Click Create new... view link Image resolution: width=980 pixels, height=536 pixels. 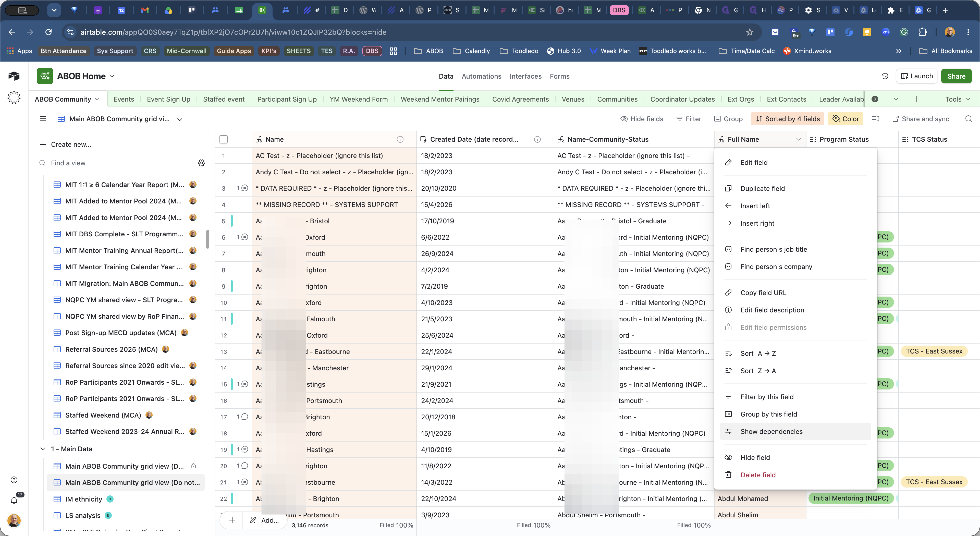pos(66,144)
